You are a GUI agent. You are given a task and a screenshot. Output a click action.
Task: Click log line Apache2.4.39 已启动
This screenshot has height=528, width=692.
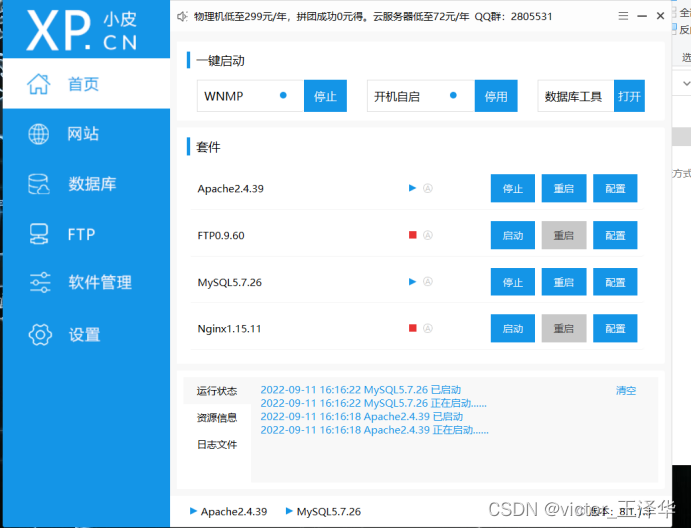click(x=361, y=416)
